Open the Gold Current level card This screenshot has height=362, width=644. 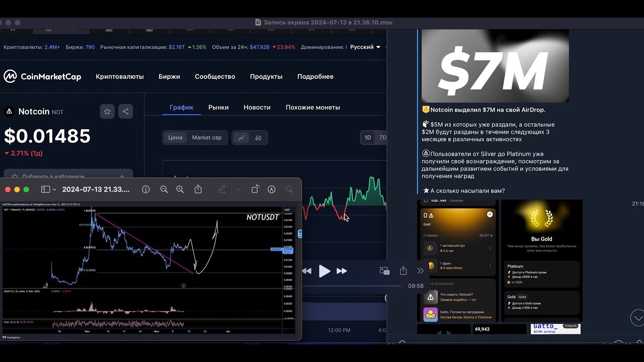(541, 304)
